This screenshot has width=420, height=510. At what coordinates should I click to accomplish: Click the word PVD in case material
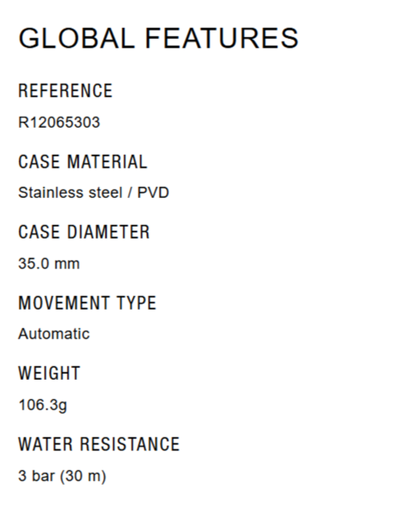pyautogui.click(x=153, y=193)
